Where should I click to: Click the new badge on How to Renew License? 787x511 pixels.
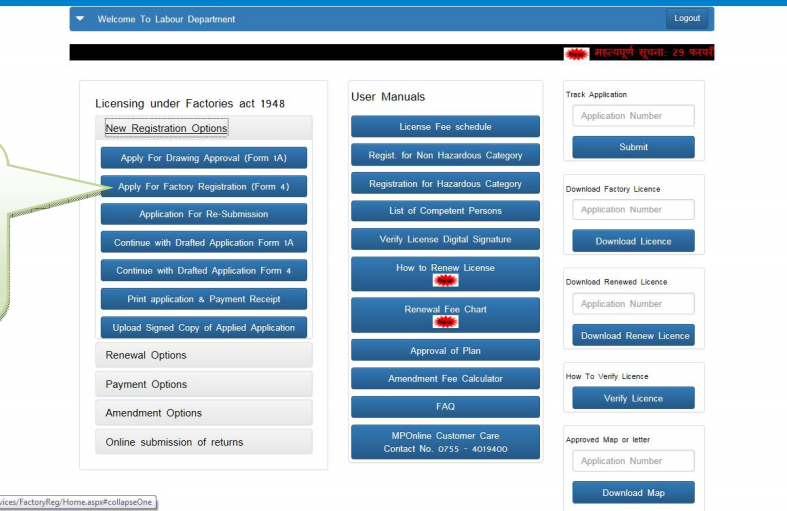tap(445, 281)
